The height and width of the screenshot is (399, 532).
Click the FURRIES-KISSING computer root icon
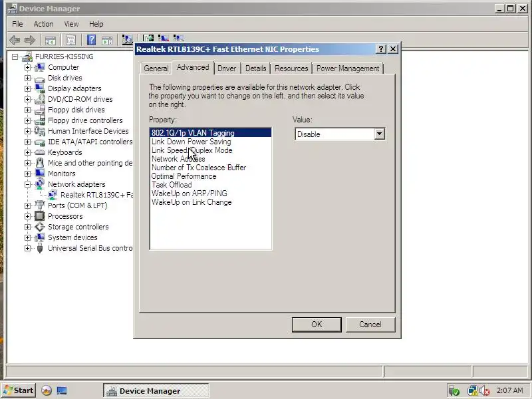[x=27, y=57]
